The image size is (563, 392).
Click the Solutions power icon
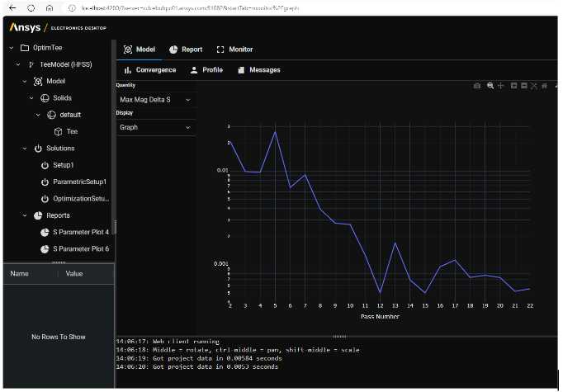point(38,149)
